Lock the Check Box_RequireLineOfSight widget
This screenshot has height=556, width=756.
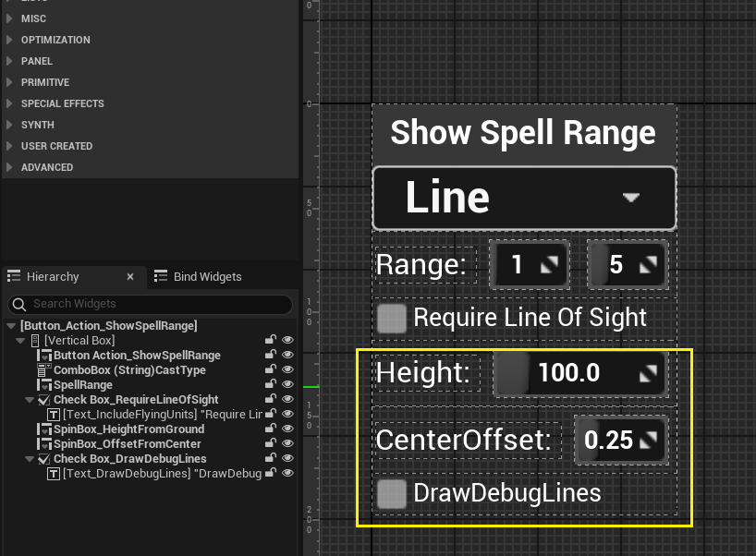click(271, 399)
